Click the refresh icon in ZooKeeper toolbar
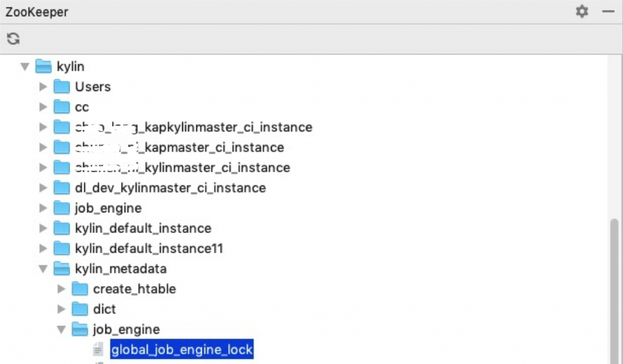 pyautogui.click(x=13, y=39)
